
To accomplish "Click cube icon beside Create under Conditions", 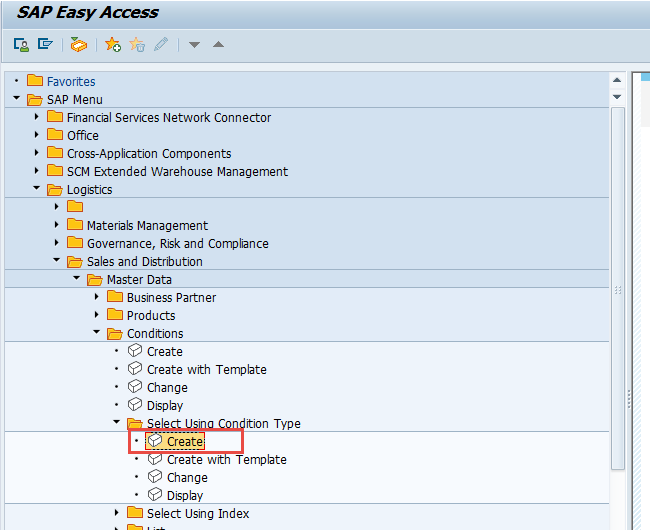I will coord(135,350).
